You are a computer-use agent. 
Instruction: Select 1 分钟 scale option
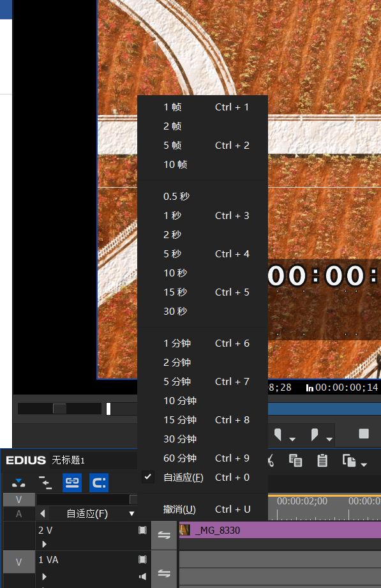pos(202,343)
